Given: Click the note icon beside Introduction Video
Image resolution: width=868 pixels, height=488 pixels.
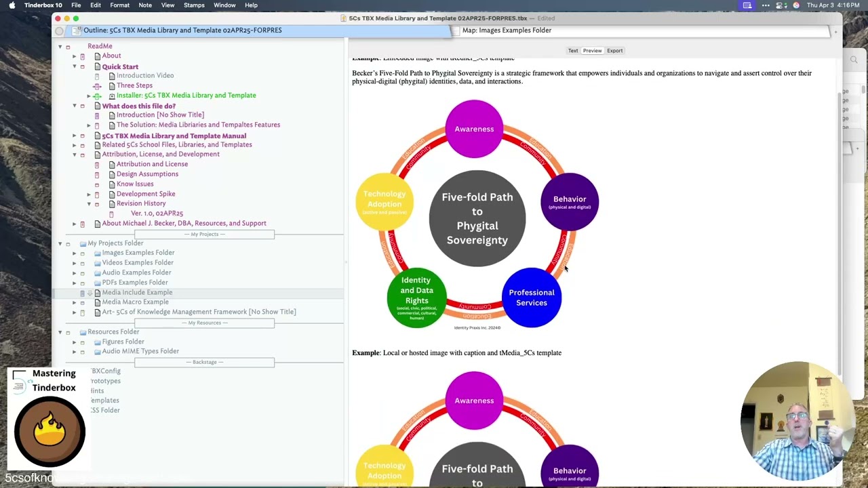Looking at the screenshot, I should [112, 76].
